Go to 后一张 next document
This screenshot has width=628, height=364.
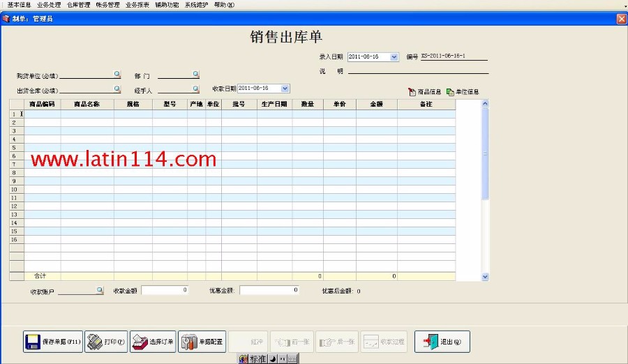point(337,342)
